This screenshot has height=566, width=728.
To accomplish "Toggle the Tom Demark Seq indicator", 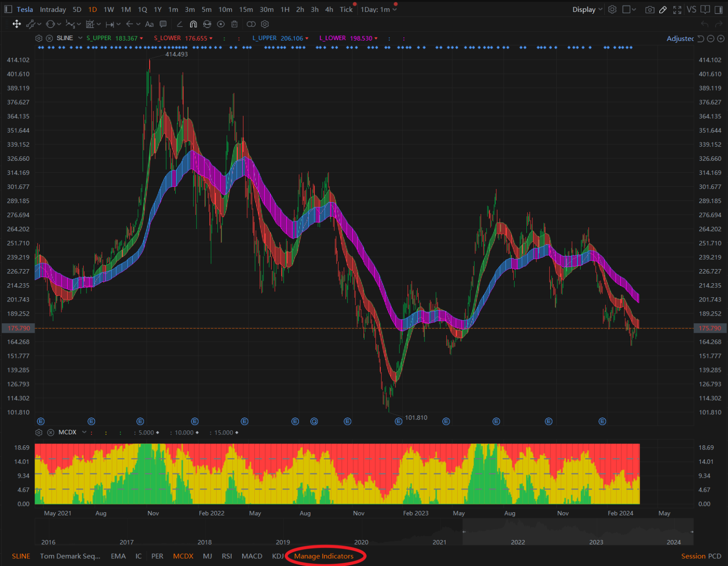I will point(70,556).
